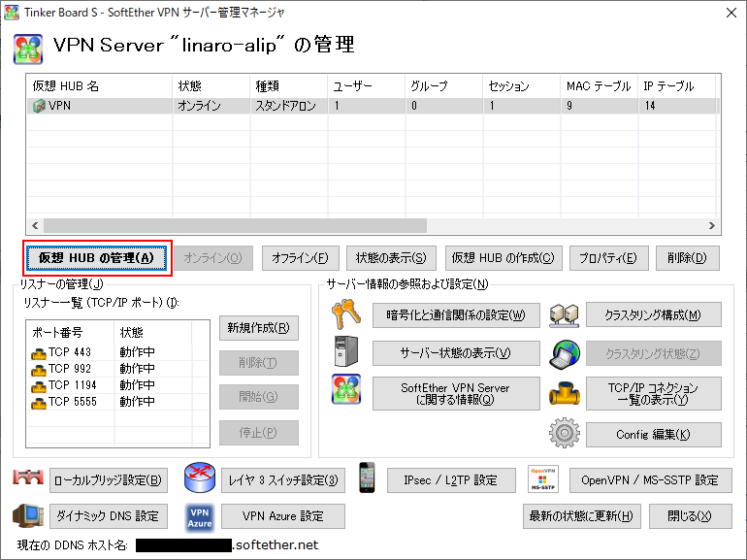Click the title bar application icon
The width and height of the screenshot is (747, 560).
pyautogui.click(x=12, y=12)
